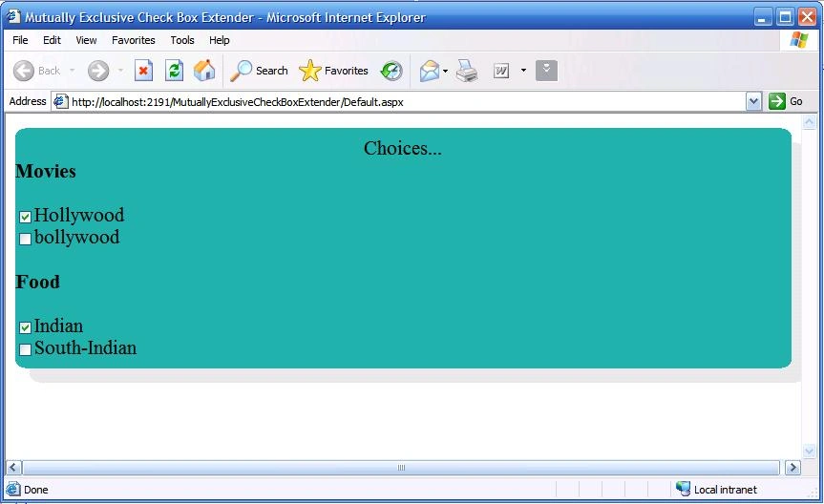Edit the page with Word icon
Screen dimensions: 824x504
[501, 71]
